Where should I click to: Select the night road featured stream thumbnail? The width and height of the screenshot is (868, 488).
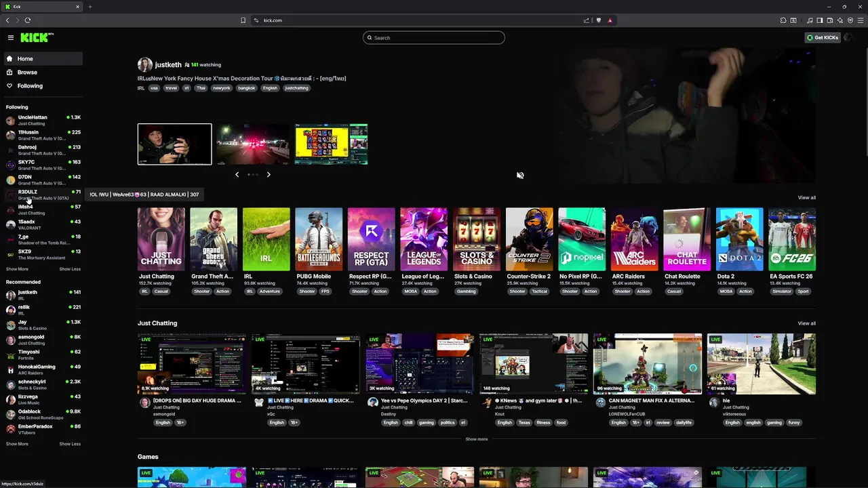pos(253,144)
